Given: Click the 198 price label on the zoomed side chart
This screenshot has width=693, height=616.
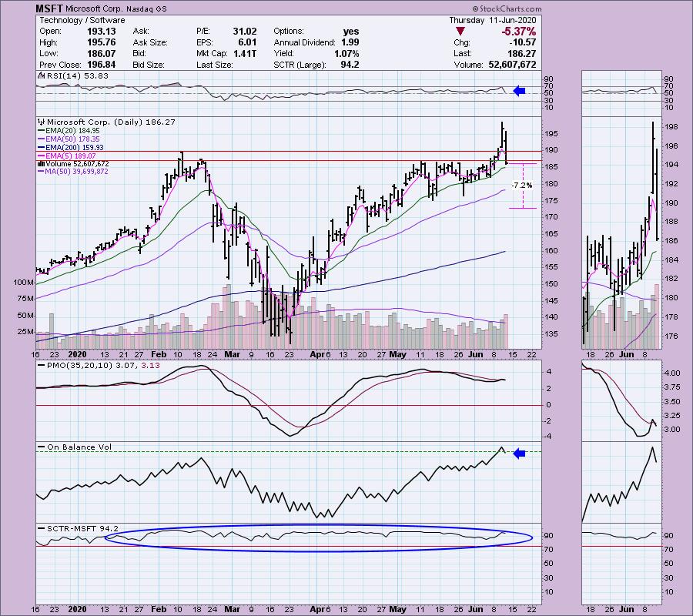Looking at the screenshot, I should tap(671, 127).
